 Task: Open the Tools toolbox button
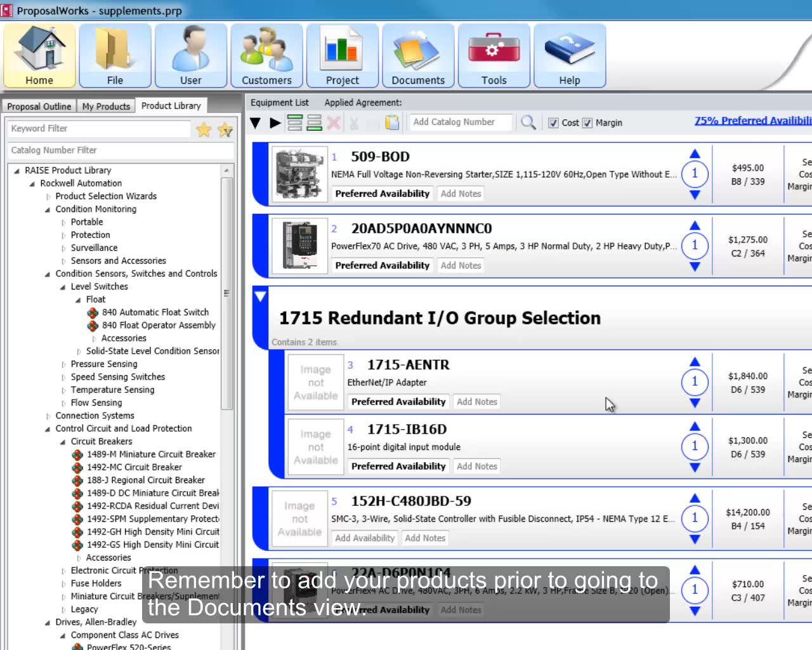click(494, 56)
